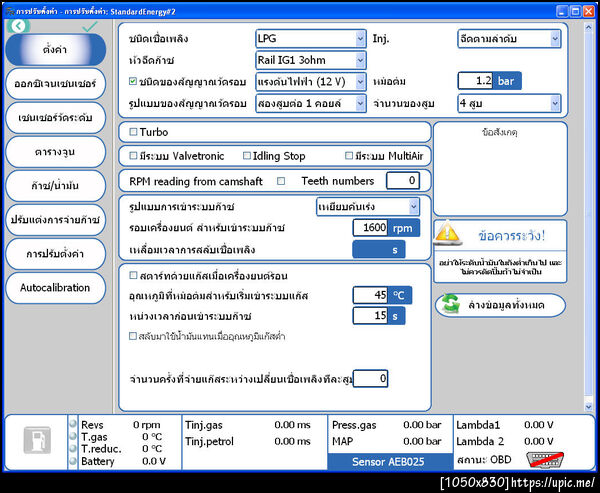Viewport: 600px width, 493px height.
Task: Click the Revs indicator LED
Action: pos(73,424)
